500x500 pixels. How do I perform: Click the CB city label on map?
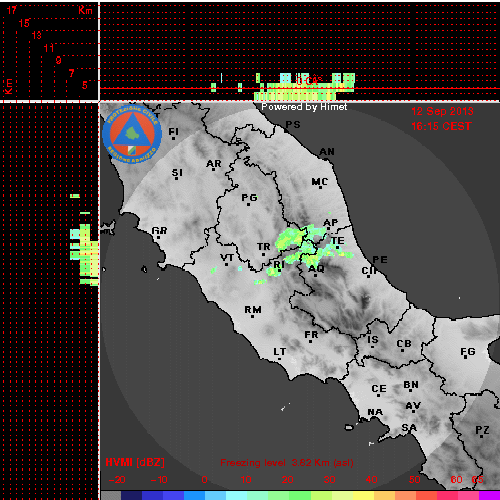404,344
